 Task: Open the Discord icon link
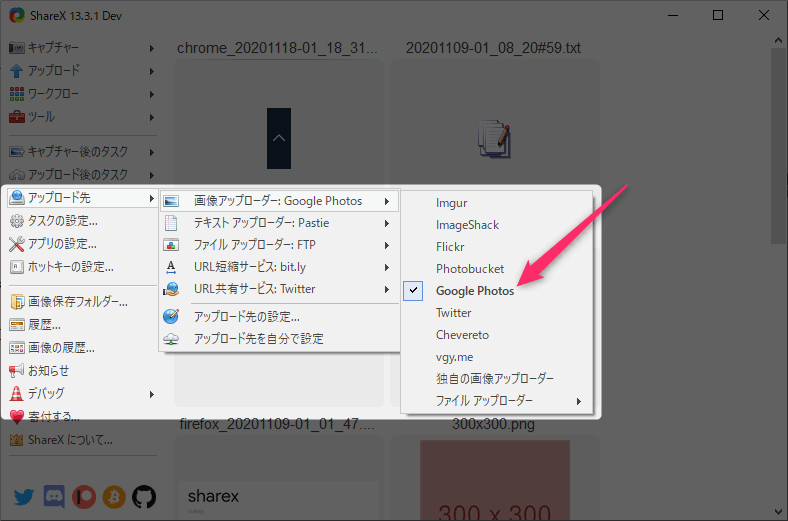point(54,497)
